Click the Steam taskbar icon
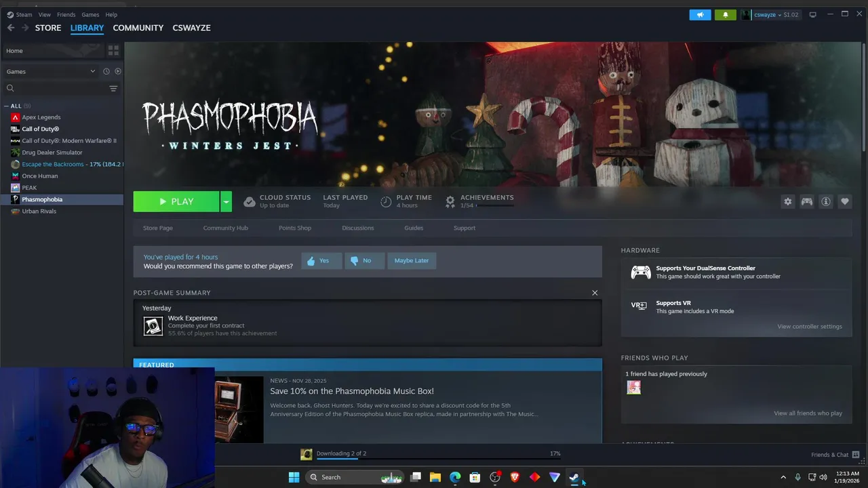Viewport: 868px width, 488px height. (574, 477)
